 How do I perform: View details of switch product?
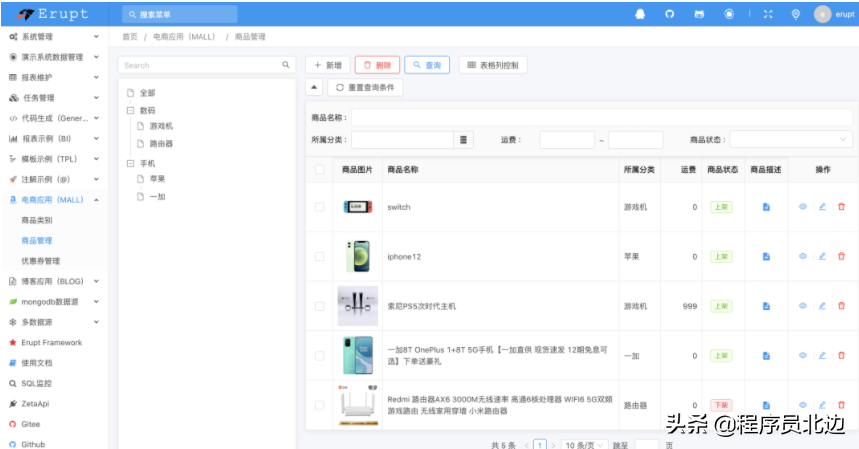pos(803,207)
